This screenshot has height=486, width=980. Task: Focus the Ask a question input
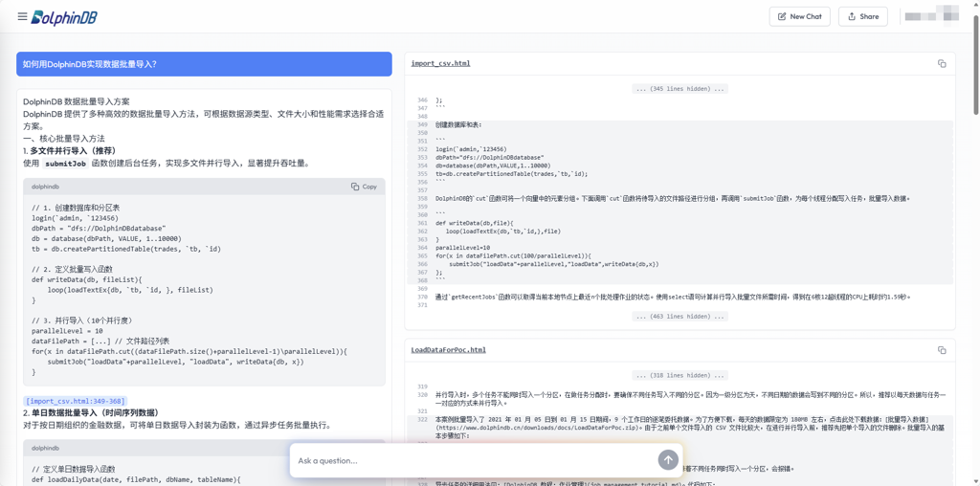pos(475,460)
